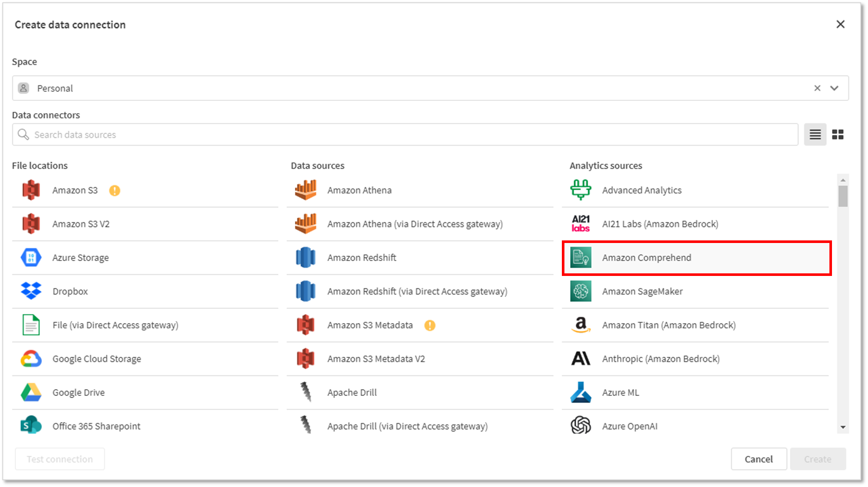Choose the Google Drive label

79,392
